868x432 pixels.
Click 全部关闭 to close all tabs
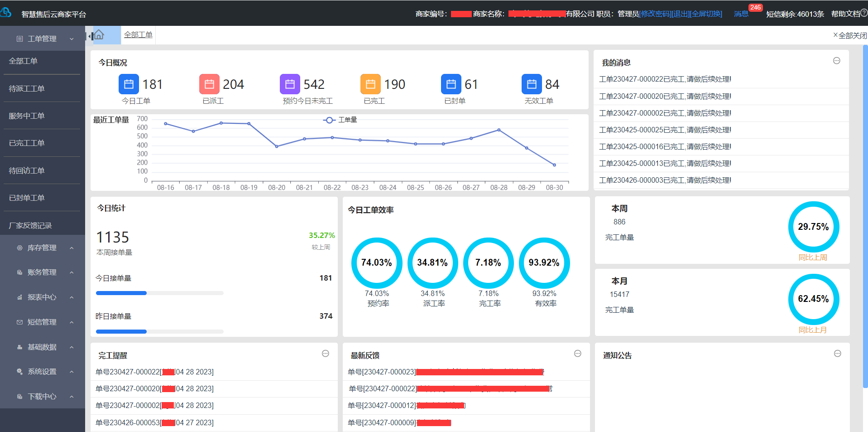click(x=850, y=35)
